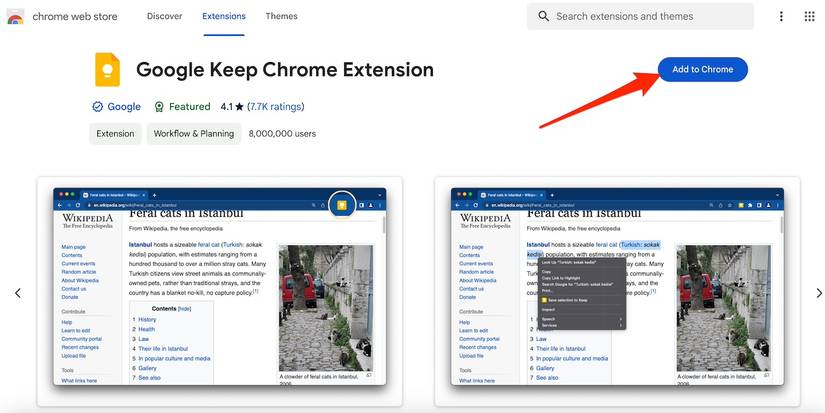Open the 7.7K ratings link
This screenshot has height=413, width=825.
pyautogui.click(x=276, y=107)
